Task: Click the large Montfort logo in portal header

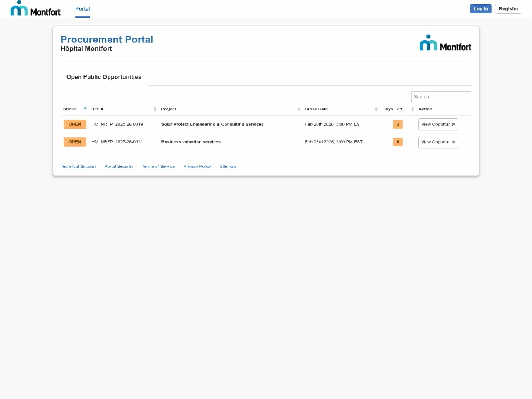Action: click(445, 43)
